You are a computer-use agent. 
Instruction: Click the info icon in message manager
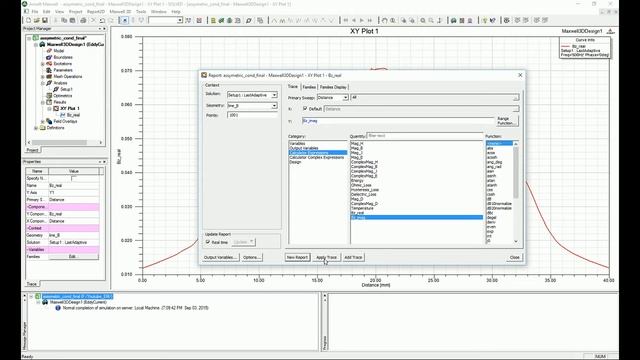[58, 308]
